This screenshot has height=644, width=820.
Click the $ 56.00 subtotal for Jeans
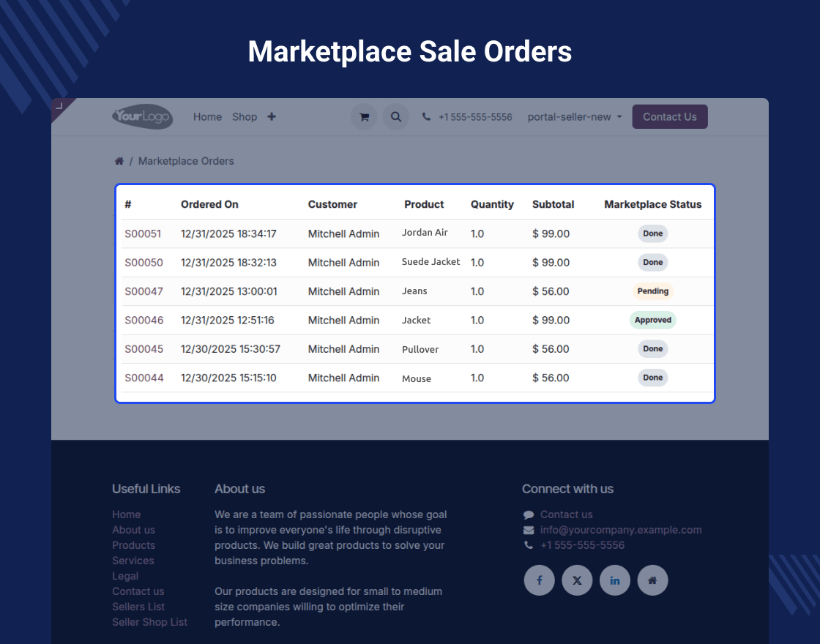(x=551, y=291)
